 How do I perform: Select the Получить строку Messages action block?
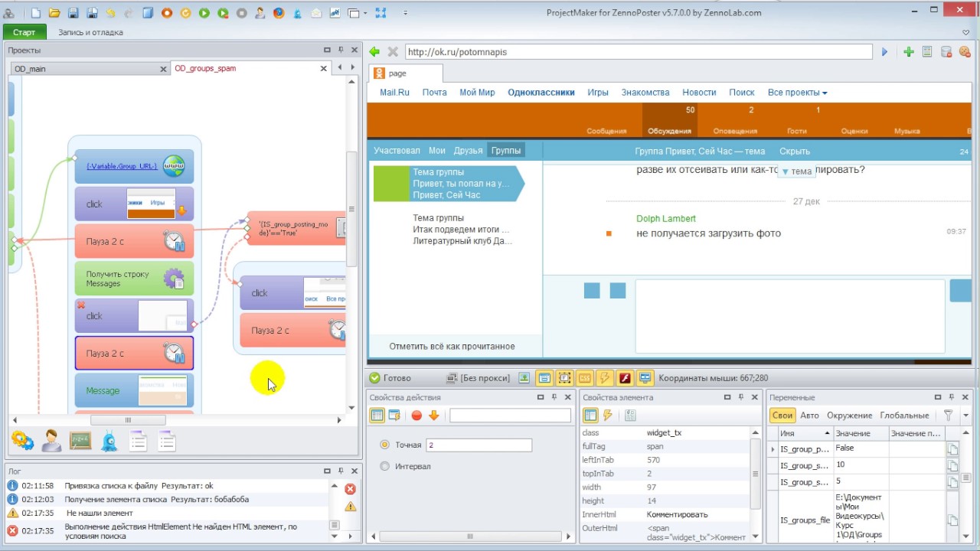(134, 279)
